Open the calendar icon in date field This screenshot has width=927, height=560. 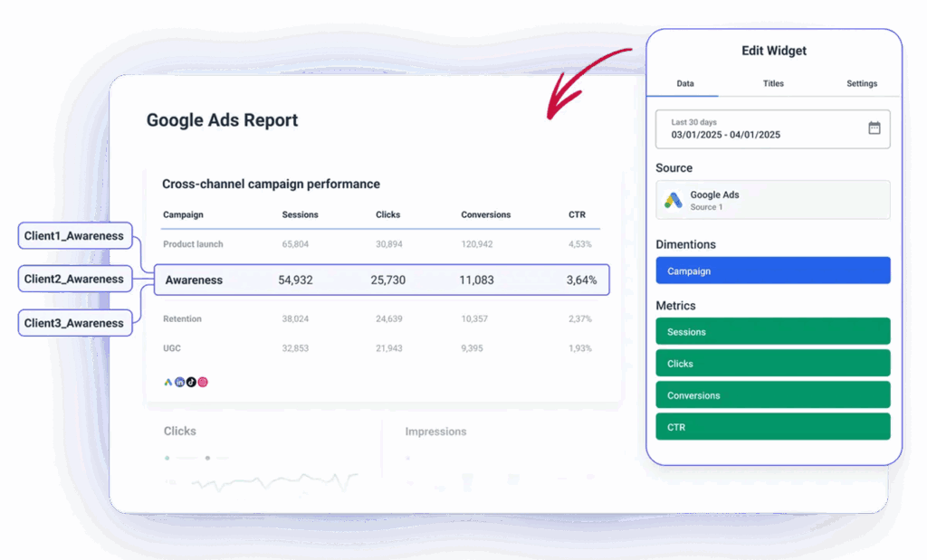tap(874, 128)
